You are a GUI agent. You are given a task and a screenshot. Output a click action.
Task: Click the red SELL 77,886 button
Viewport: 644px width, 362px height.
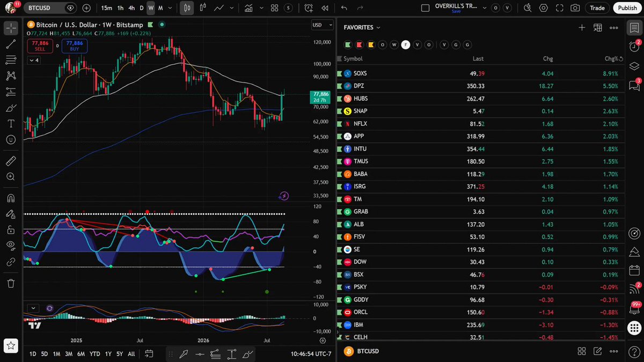40,46
